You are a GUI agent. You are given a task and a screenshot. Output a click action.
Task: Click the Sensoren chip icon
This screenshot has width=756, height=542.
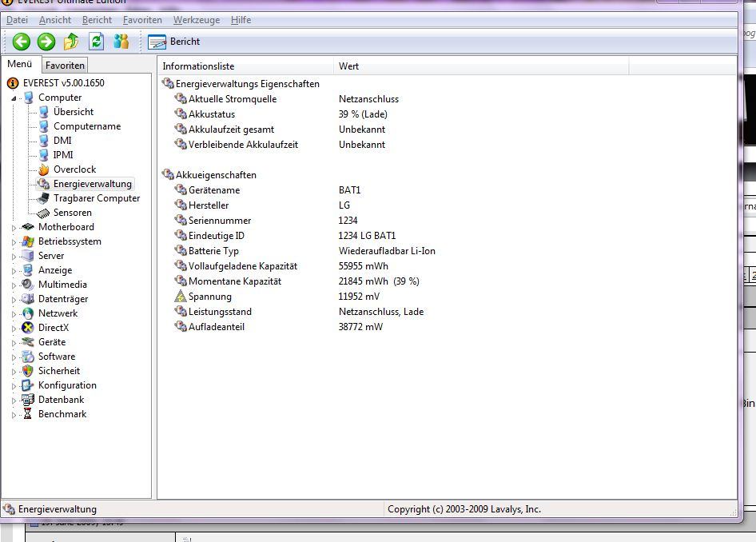coord(43,213)
